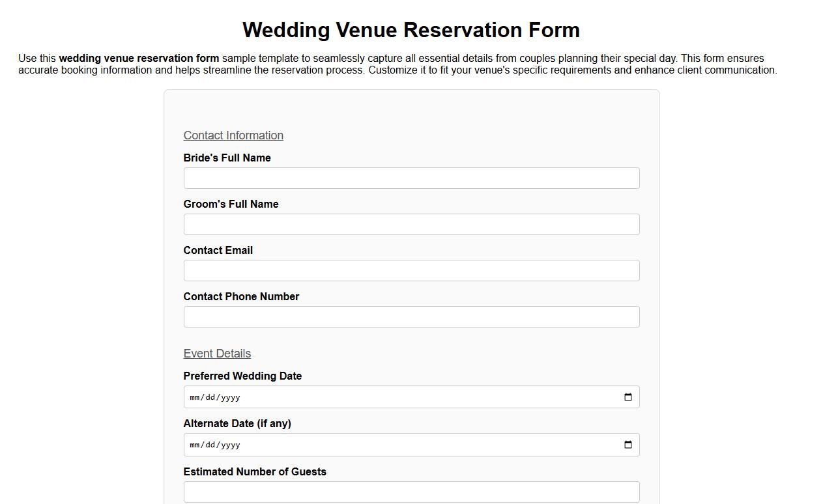Image resolution: width=823 pixels, height=504 pixels.
Task: Select the mm segment of Alternate Date
Action: click(x=194, y=445)
